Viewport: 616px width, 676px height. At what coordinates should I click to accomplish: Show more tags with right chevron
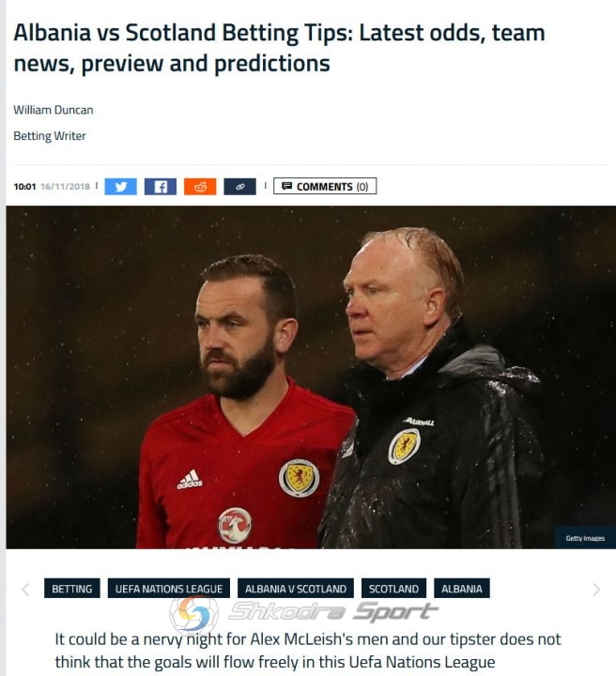click(x=596, y=590)
